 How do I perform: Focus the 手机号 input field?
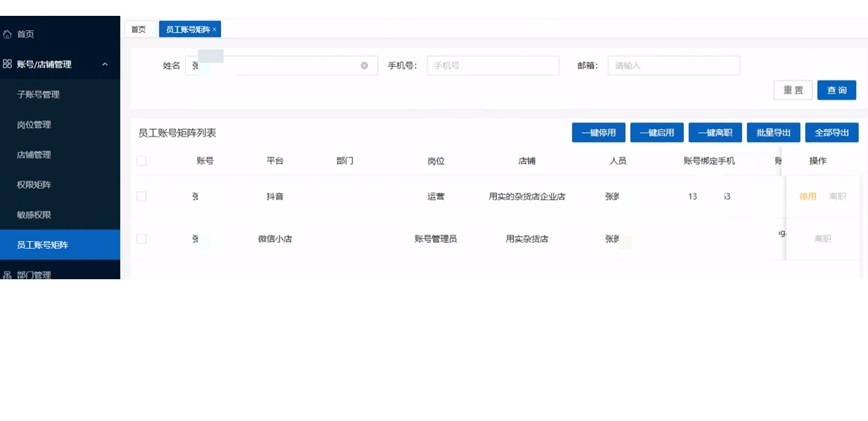pos(493,65)
